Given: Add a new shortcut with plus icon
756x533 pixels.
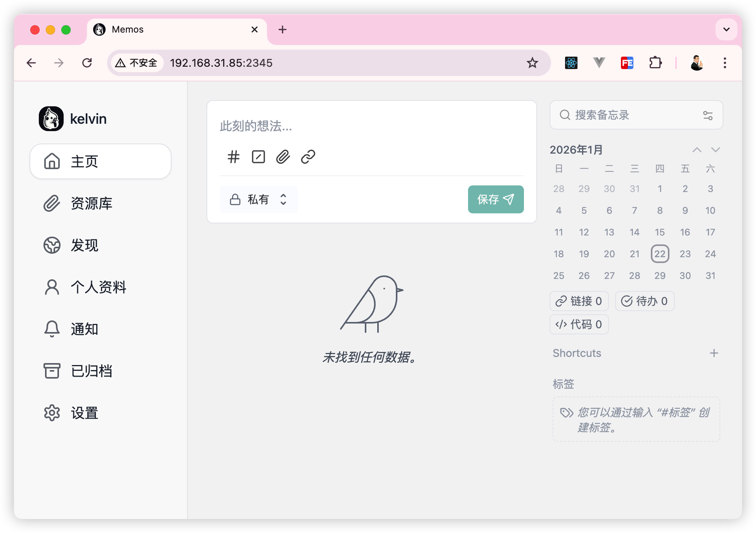Looking at the screenshot, I should [714, 353].
